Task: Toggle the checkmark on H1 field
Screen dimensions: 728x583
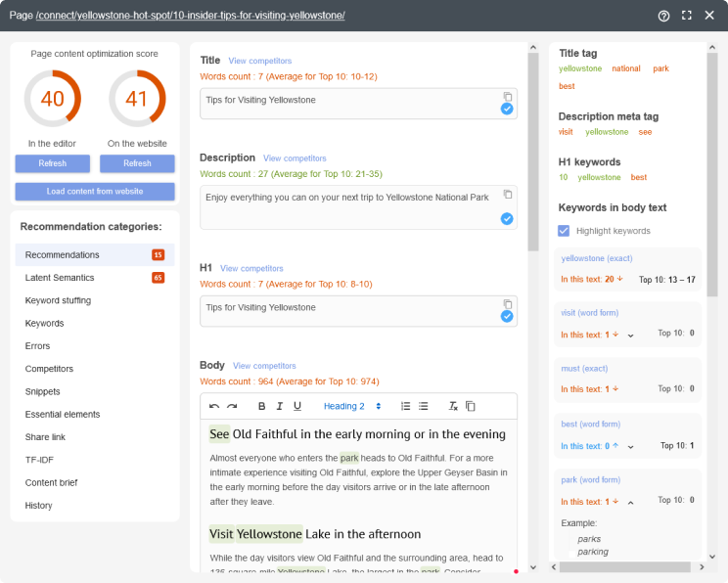Action: [x=507, y=316]
